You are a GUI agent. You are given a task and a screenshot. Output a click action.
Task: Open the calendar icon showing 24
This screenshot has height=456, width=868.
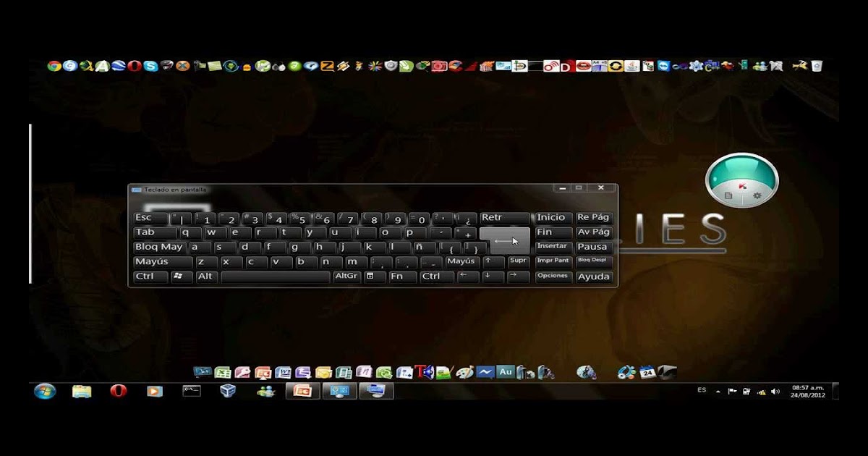tap(647, 372)
